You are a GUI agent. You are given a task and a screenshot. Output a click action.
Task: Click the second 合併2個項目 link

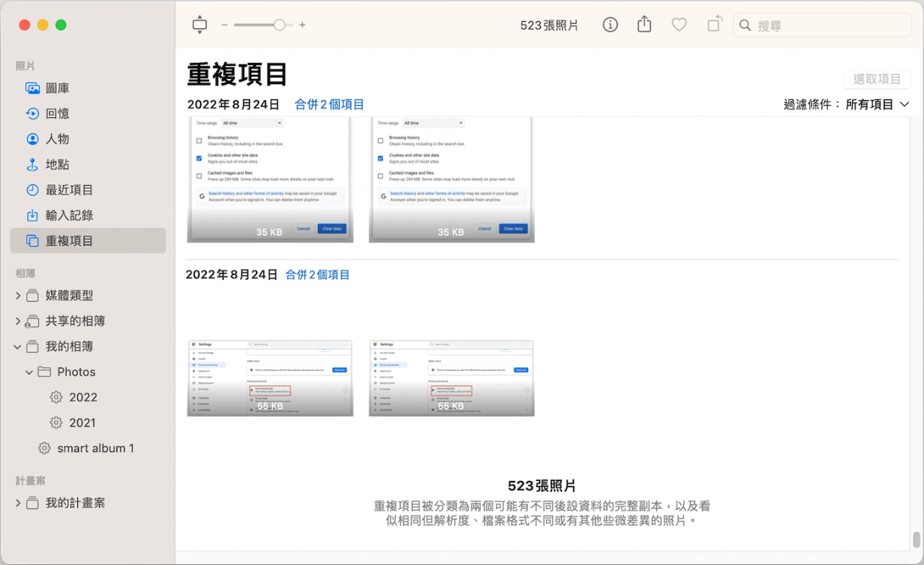[x=317, y=275]
